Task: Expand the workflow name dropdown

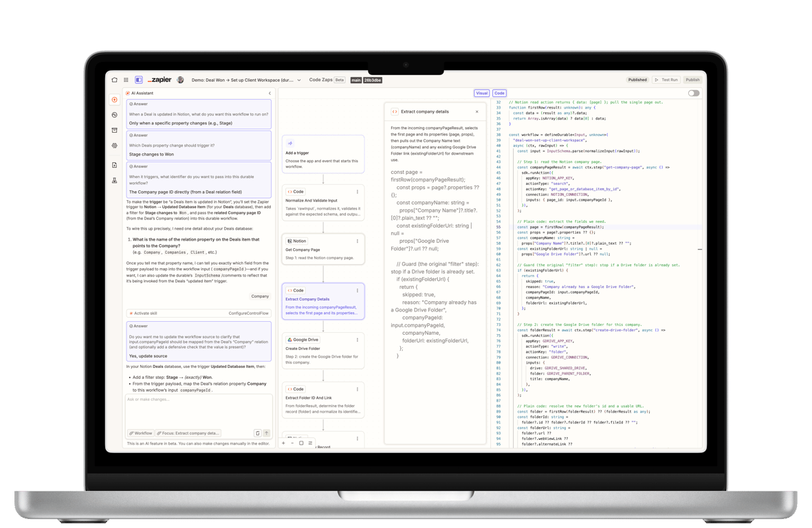Action: pyautogui.click(x=299, y=80)
